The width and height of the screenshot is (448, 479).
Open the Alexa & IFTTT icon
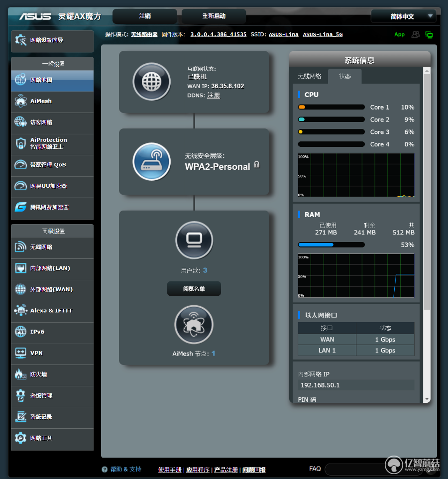20,310
